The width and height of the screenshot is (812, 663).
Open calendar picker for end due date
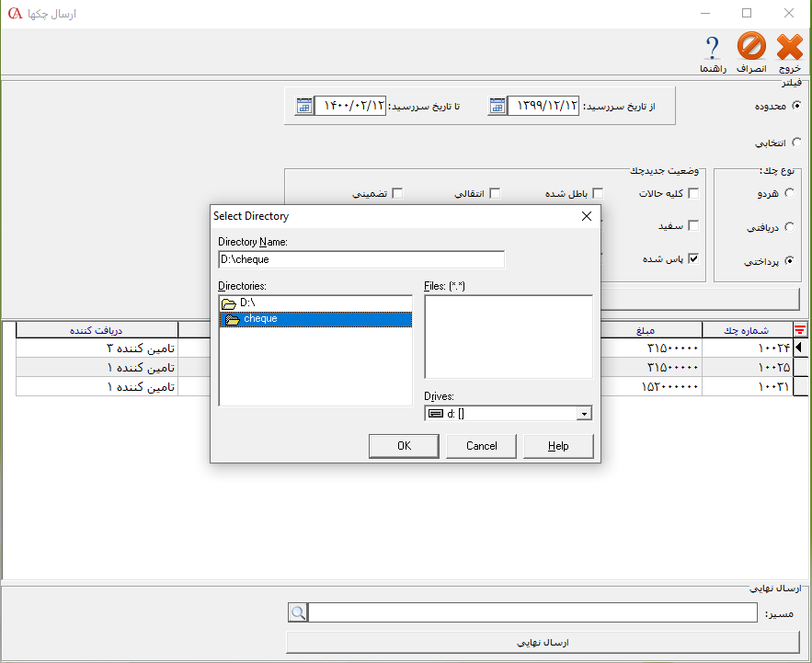pyautogui.click(x=304, y=106)
